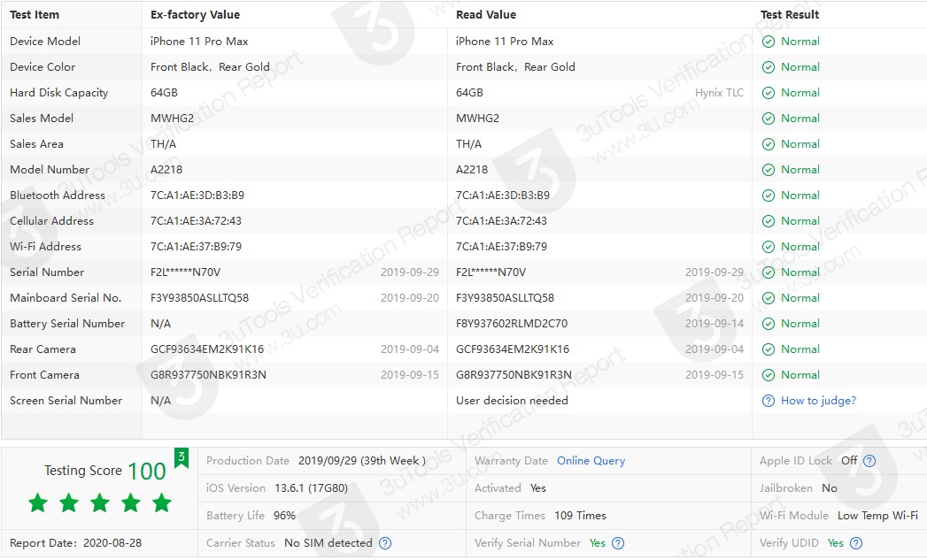Click the Normal check icon for Sales Model
The height and width of the screenshot is (560, 927).
768,119
